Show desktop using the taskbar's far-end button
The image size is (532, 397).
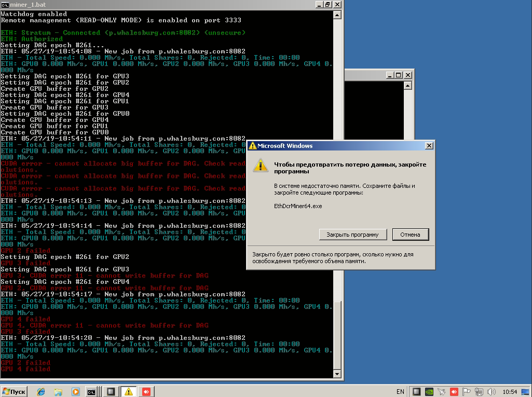pos(525,392)
